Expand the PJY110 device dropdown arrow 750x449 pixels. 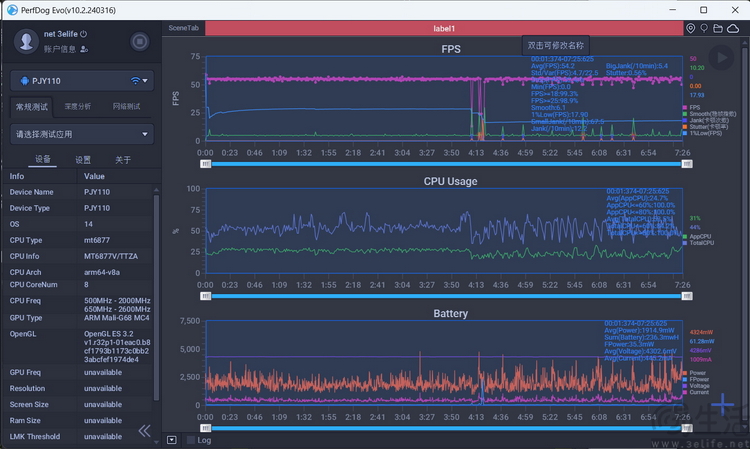click(145, 81)
